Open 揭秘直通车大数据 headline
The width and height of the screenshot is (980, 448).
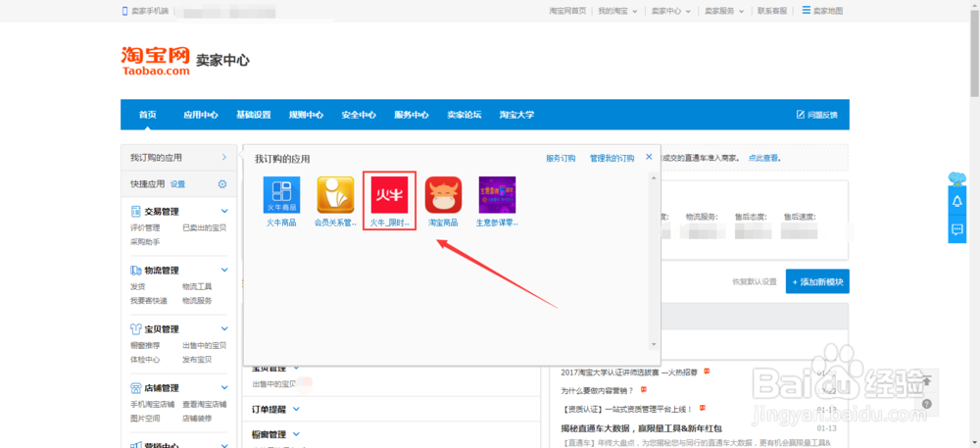tap(641, 428)
